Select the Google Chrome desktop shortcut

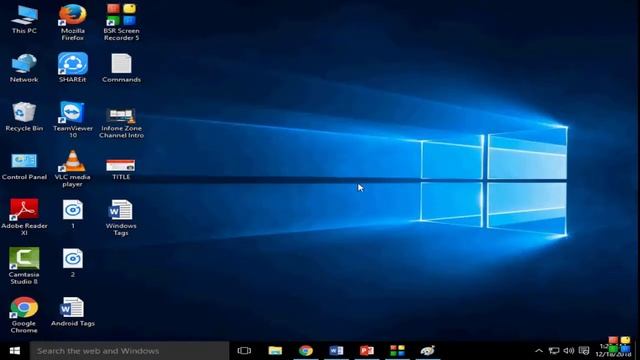(24, 315)
